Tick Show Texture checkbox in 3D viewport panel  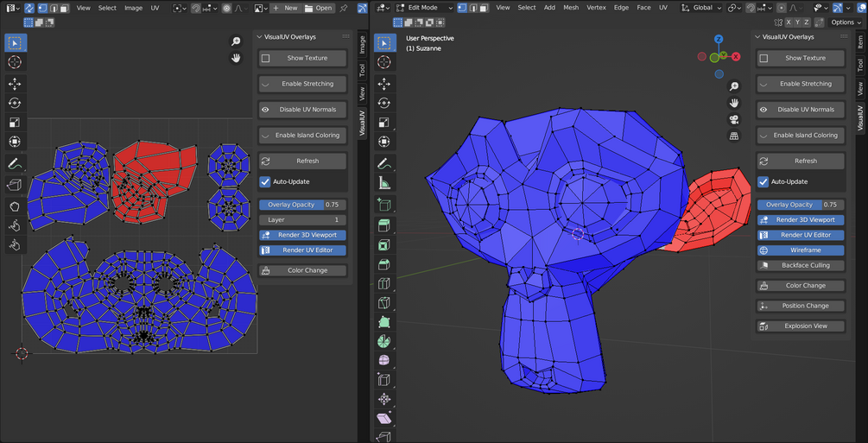click(x=764, y=58)
